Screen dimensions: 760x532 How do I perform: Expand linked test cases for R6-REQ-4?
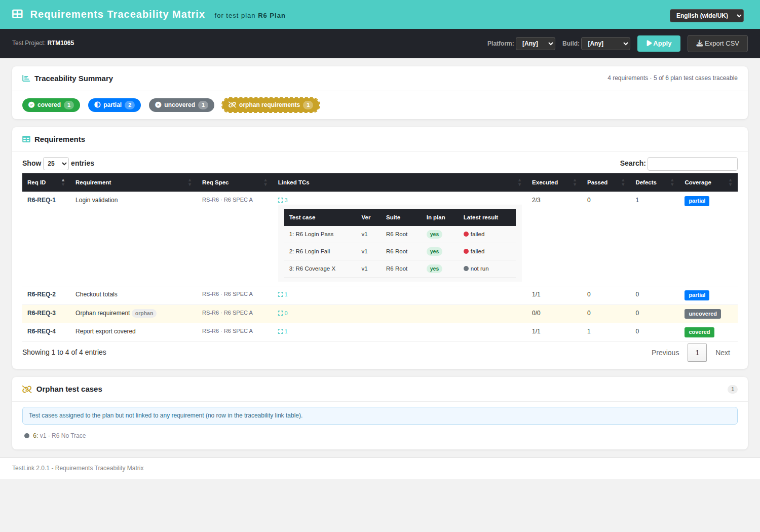(283, 331)
